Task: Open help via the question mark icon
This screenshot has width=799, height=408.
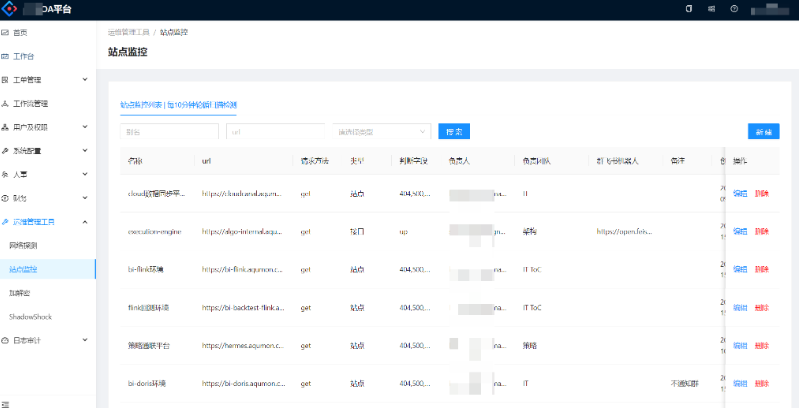Action: (734, 9)
